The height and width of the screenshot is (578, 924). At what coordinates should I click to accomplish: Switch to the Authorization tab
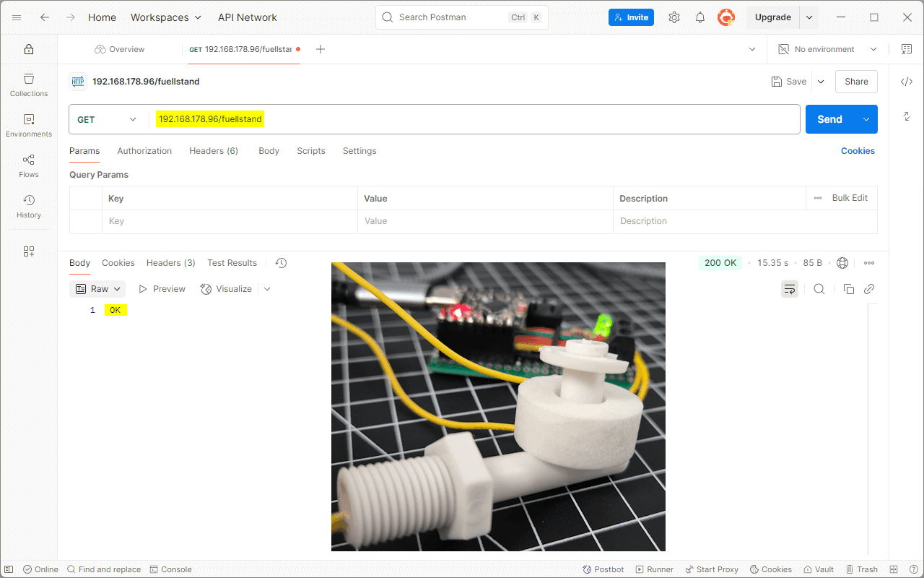(144, 151)
